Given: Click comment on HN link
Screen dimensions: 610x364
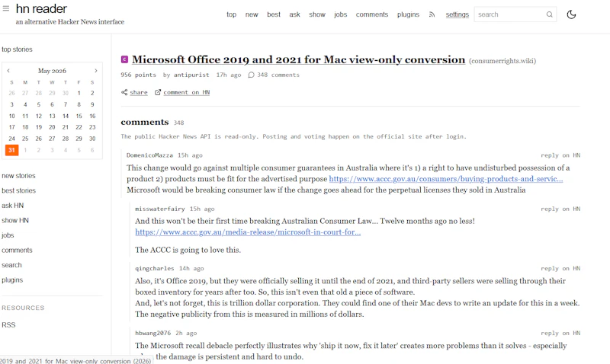Looking at the screenshot, I should tap(186, 92).
